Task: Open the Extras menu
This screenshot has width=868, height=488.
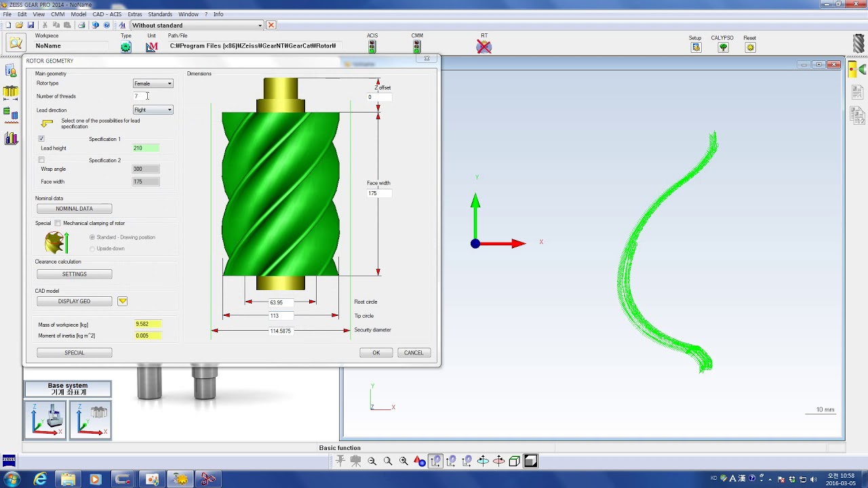Action: coord(135,14)
